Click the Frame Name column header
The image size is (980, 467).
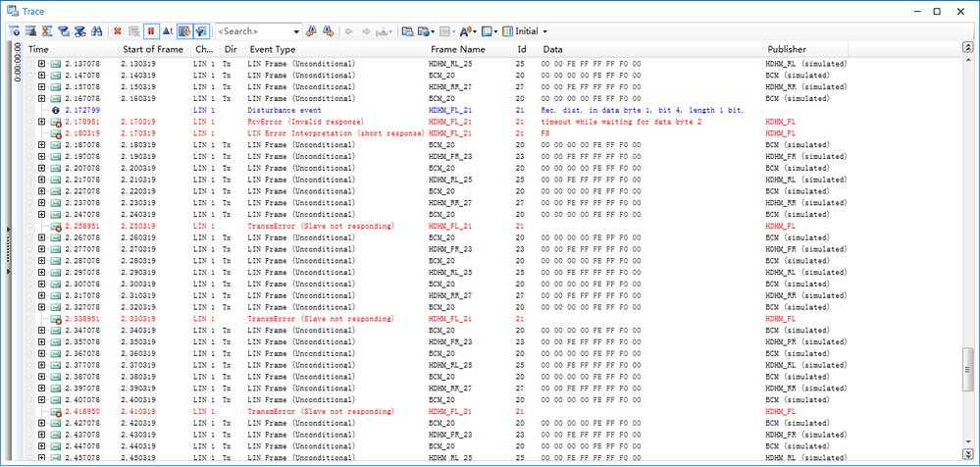click(x=469, y=49)
